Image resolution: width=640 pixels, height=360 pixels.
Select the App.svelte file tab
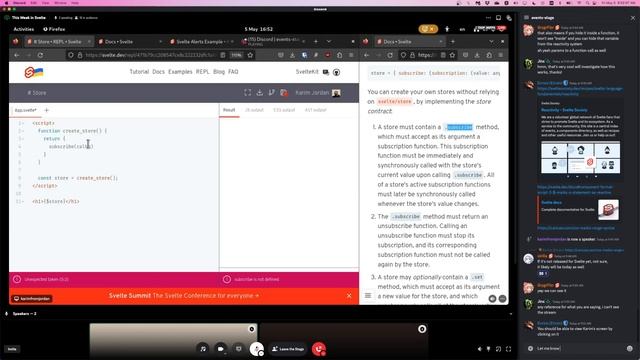click(25, 110)
